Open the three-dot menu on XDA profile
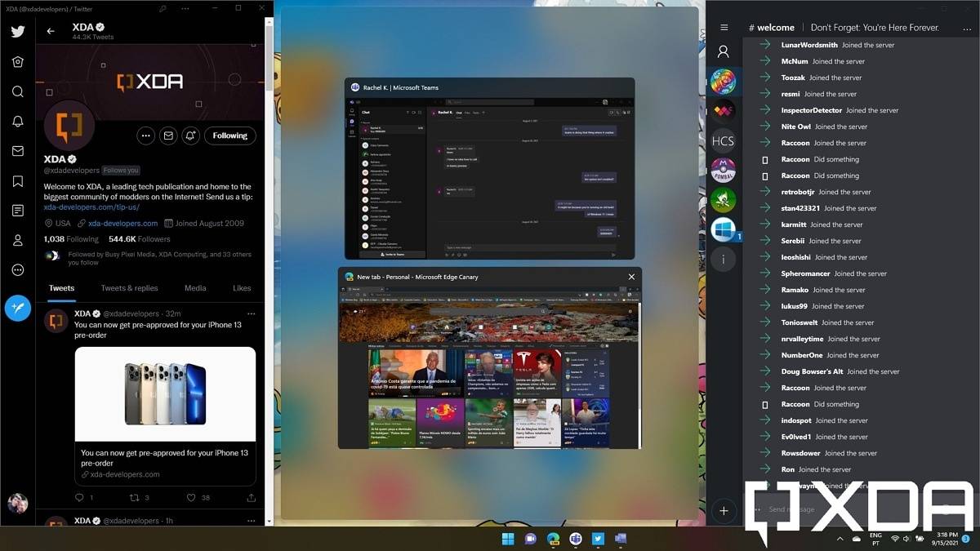The image size is (980, 551). tap(146, 136)
